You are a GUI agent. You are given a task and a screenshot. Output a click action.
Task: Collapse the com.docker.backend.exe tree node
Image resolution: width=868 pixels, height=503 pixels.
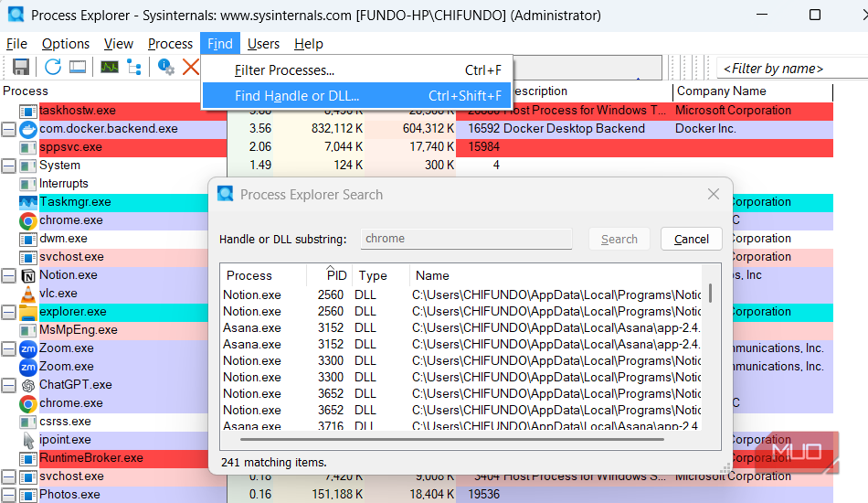(8, 129)
